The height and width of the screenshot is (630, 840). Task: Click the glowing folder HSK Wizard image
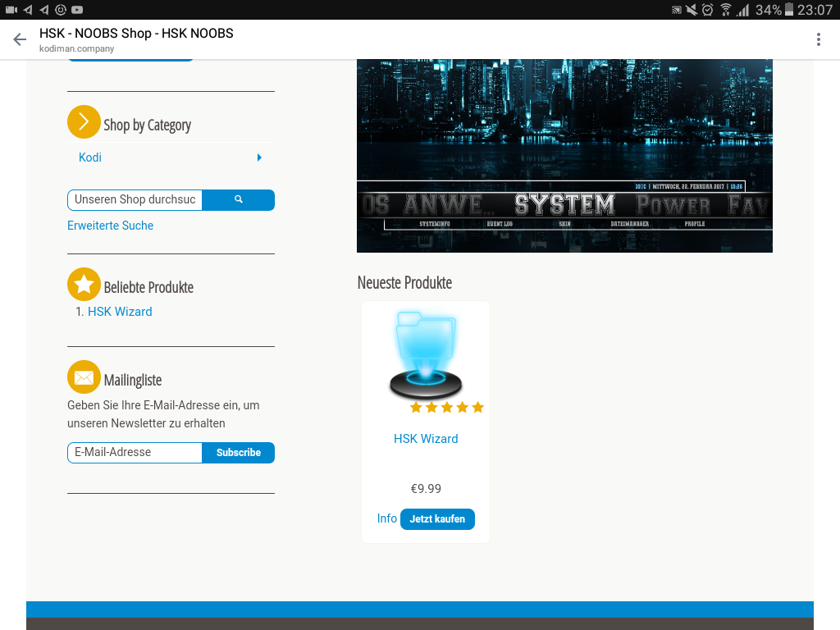pyautogui.click(x=426, y=354)
